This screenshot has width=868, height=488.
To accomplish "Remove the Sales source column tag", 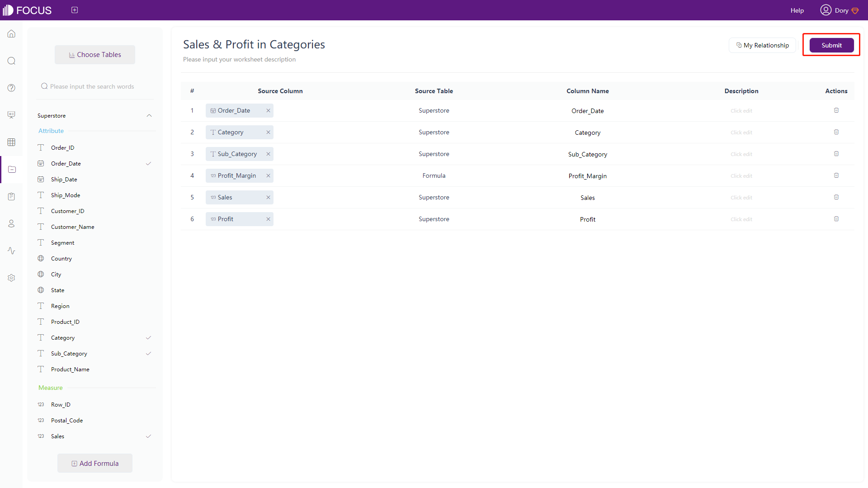I will 268,197.
